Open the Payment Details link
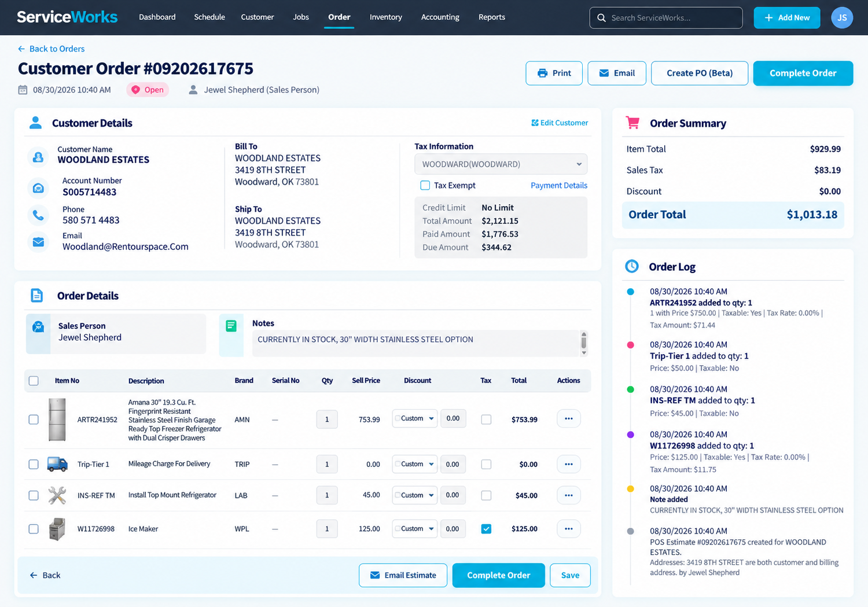 coord(559,185)
